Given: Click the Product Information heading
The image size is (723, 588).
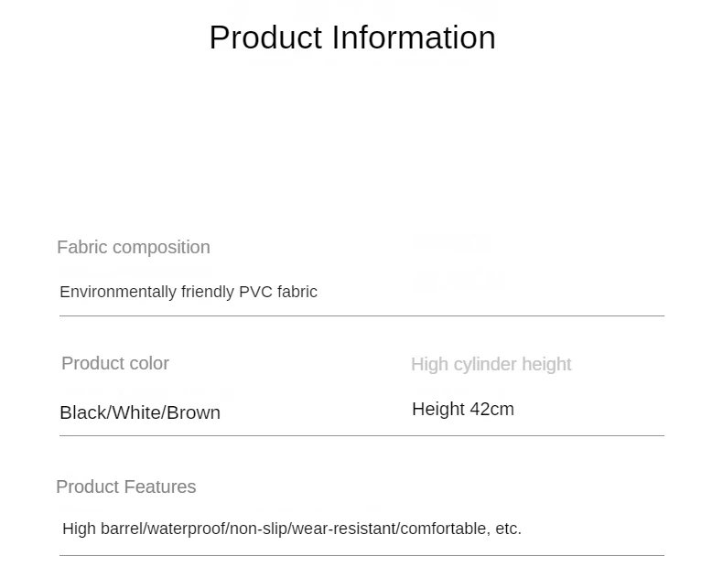Looking at the screenshot, I should click(x=352, y=37).
